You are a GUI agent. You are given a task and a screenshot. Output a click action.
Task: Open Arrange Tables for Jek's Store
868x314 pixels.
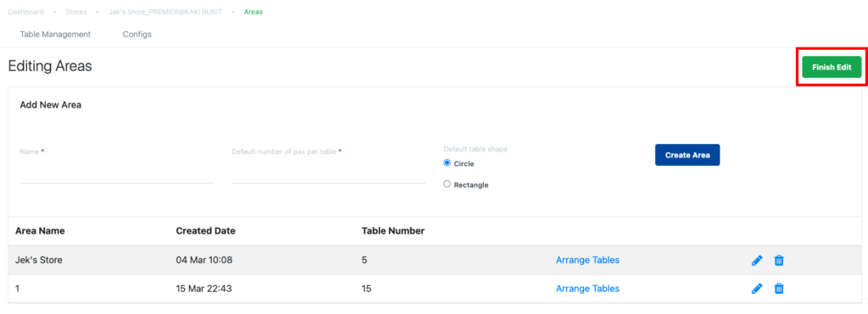(x=587, y=260)
